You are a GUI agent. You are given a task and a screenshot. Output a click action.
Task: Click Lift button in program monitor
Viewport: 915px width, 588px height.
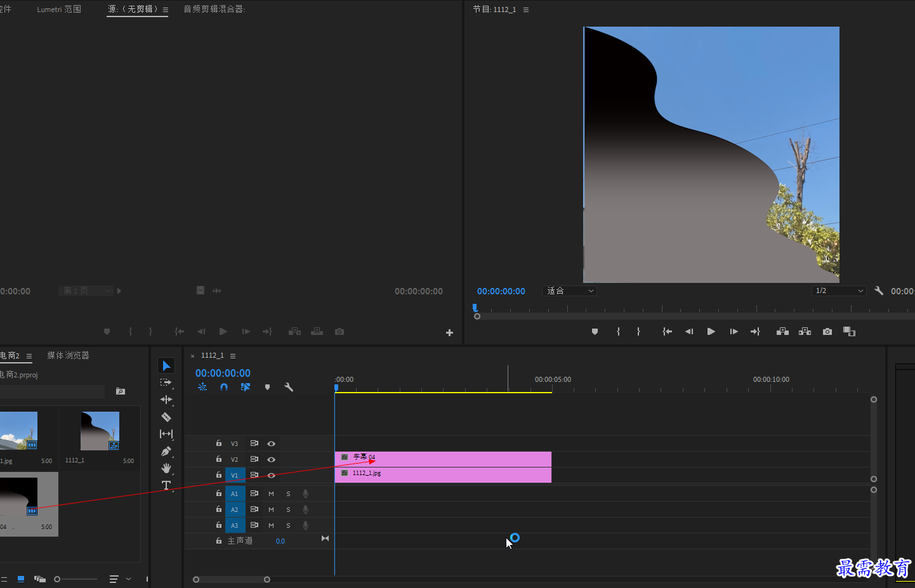coord(782,332)
